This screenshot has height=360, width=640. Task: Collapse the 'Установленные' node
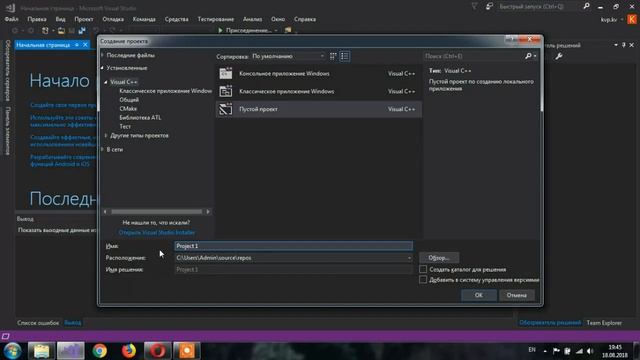(103, 68)
